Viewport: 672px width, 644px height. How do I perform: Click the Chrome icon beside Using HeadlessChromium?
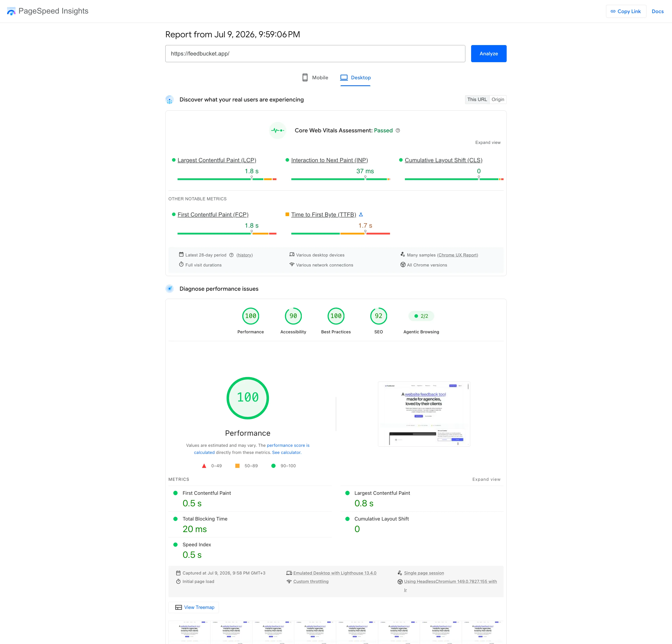[400, 582]
